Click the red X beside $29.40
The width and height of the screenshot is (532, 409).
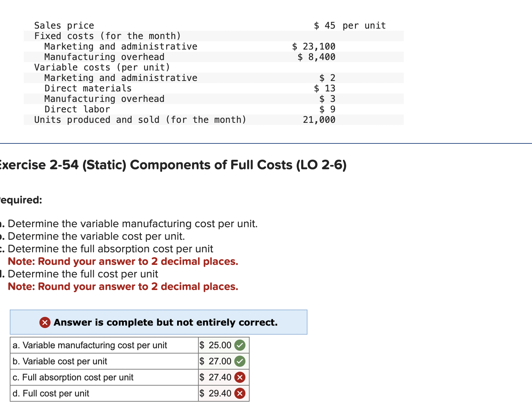240,393
